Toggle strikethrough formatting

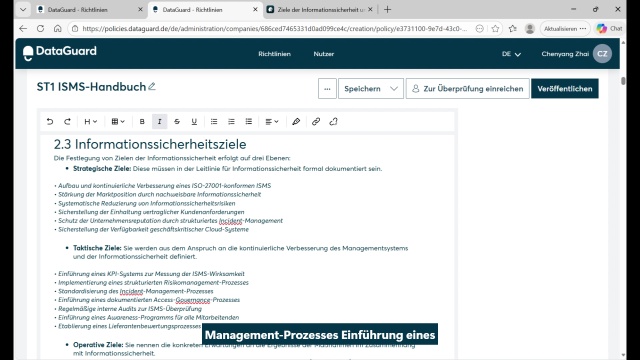[177, 122]
